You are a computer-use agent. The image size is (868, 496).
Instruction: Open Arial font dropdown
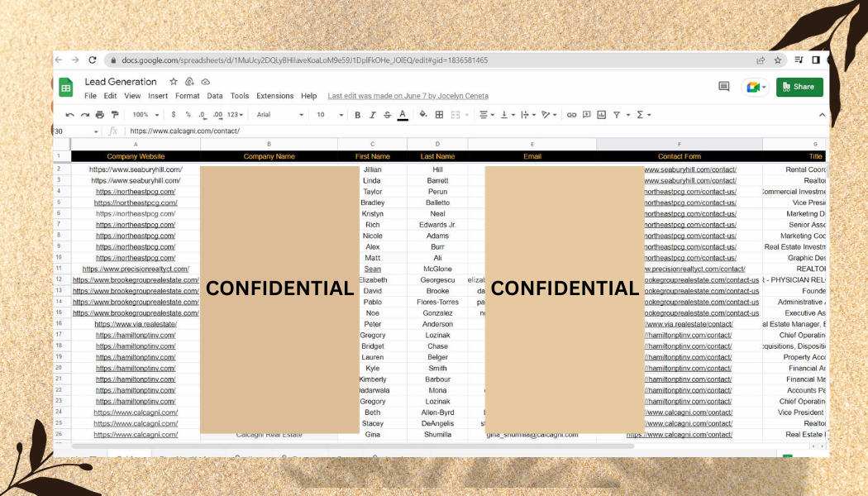click(280, 115)
